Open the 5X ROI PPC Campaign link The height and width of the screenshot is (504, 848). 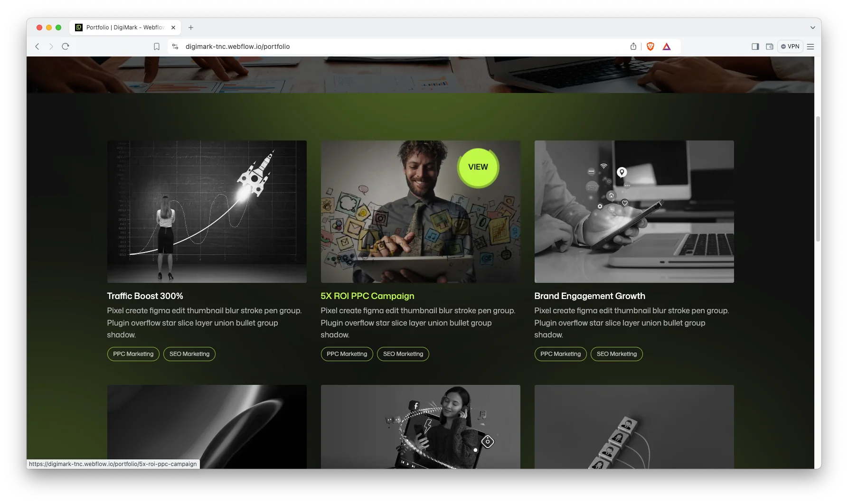point(367,296)
